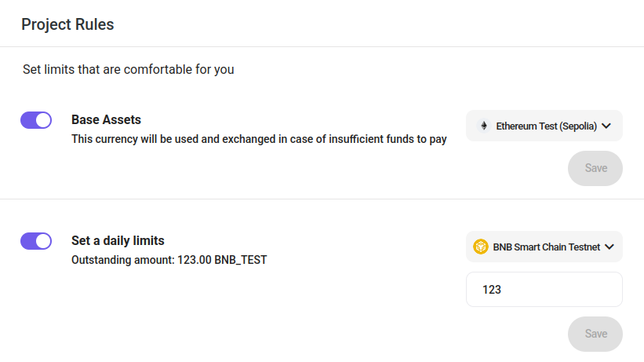Screen dimensions: 644x362
Task: Open the Ethereum Test (Sepolia) dropdown
Action: click(x=546, y=126)
